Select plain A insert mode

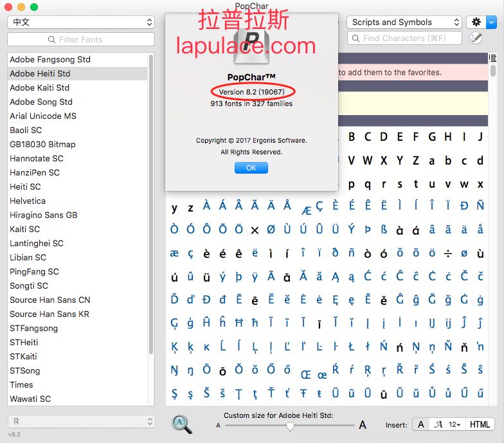pyautogui.click(x=420, y=424)
